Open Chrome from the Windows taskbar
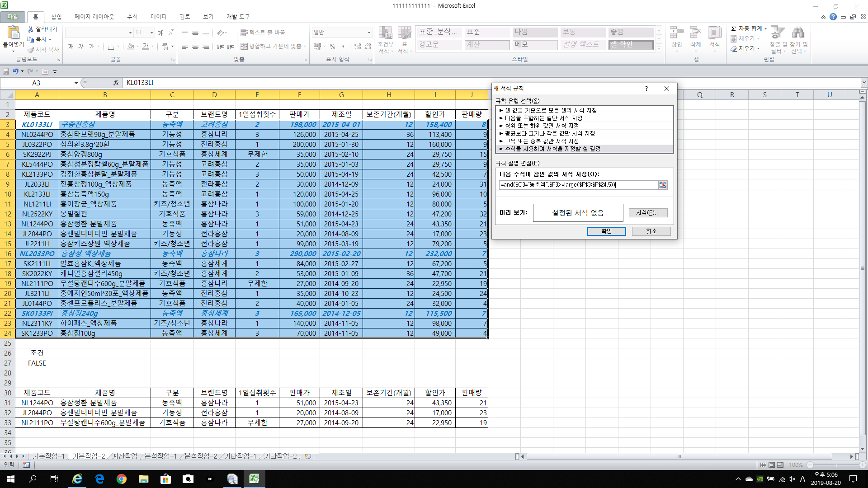Image resolution: width=868 pixels, height=488 pixels. (121, 479)
